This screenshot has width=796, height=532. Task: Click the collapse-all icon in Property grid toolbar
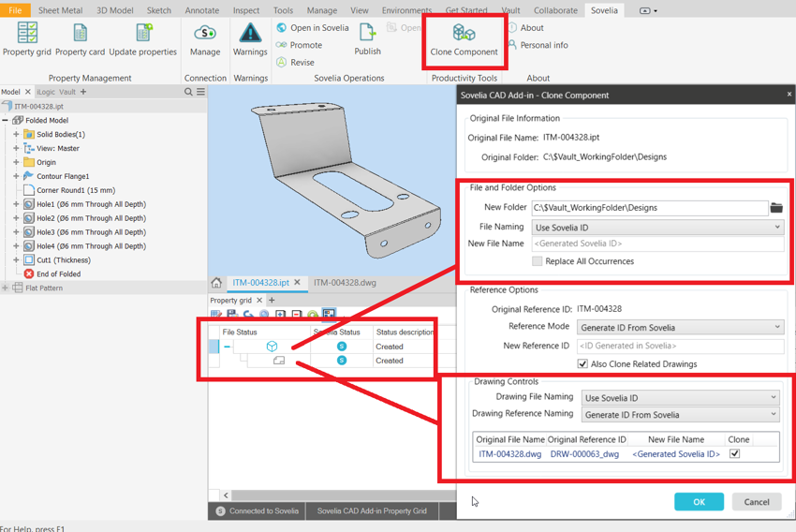(x=297, y=314)
